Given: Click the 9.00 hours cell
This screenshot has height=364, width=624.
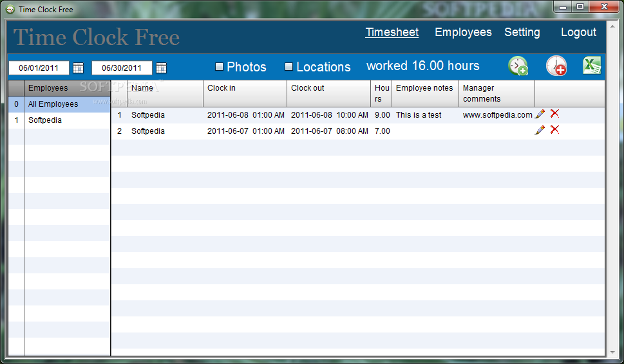Looking at the screenshot, I should click(x=382, y=115).
